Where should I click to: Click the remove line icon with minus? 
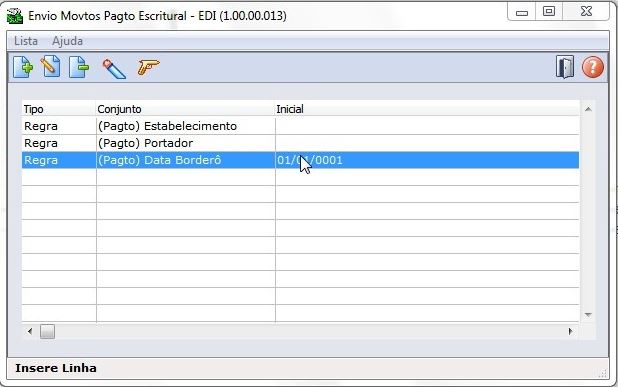[x=79, y=67]
